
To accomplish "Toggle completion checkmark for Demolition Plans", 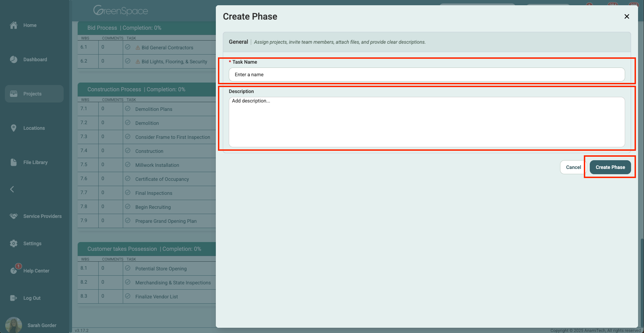I will click(x=127, y=109).
